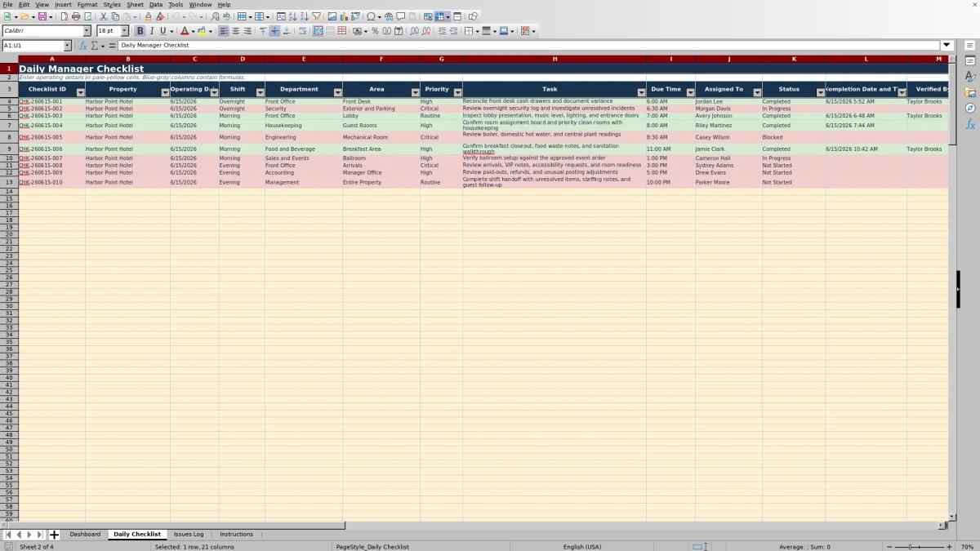The image size is (980, 551).
Task: Open the Format menu
Action: (87, 4)
